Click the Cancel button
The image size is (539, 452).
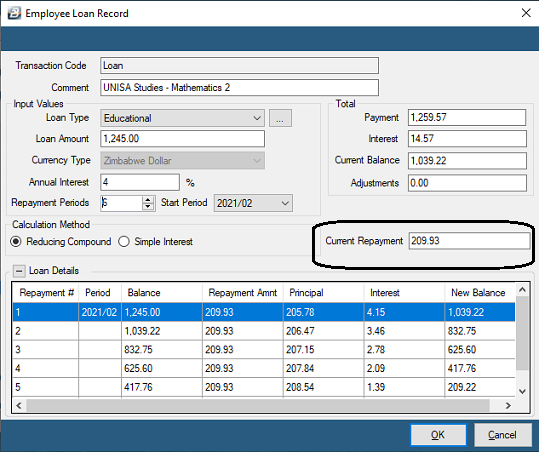pos(502,435)
